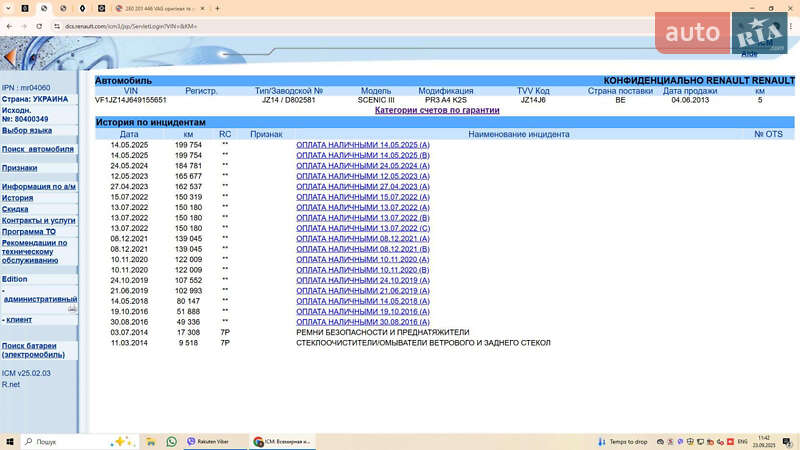The width and height of the screenshot is (800, 450).
Task: Click Категории счетов по гарантии link
Action: (437, 111)
